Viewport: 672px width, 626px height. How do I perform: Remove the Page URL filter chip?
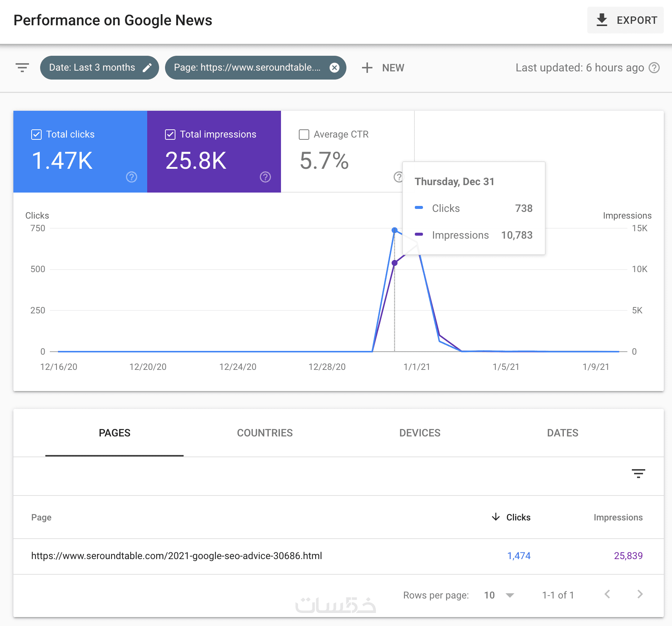click(x=335, y=68)
